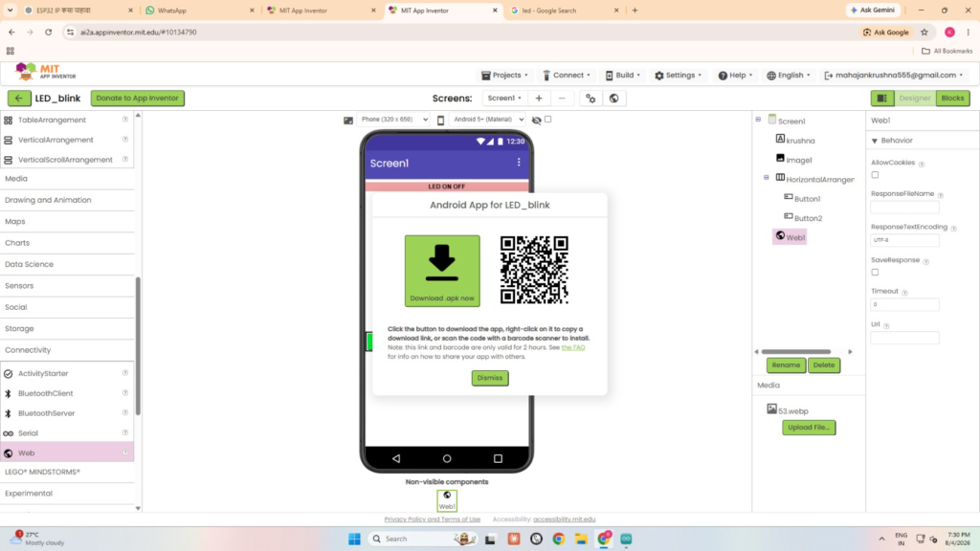Open the Screen1 screens dropdown
This screenshot has width=980, height=551.
[504, 99]
